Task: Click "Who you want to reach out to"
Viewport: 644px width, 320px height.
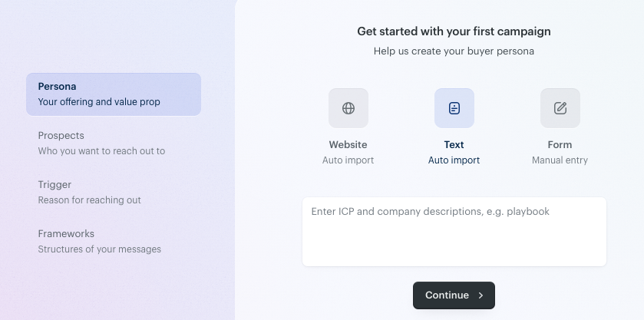Action: pyautogui.click(x=101, y=151)
